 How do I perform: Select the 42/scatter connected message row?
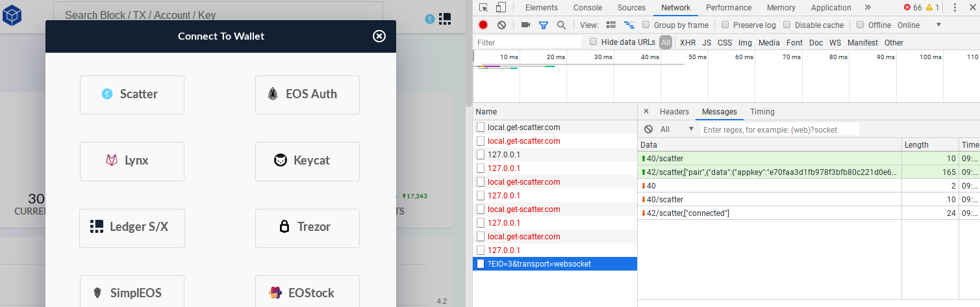[809, 213]
